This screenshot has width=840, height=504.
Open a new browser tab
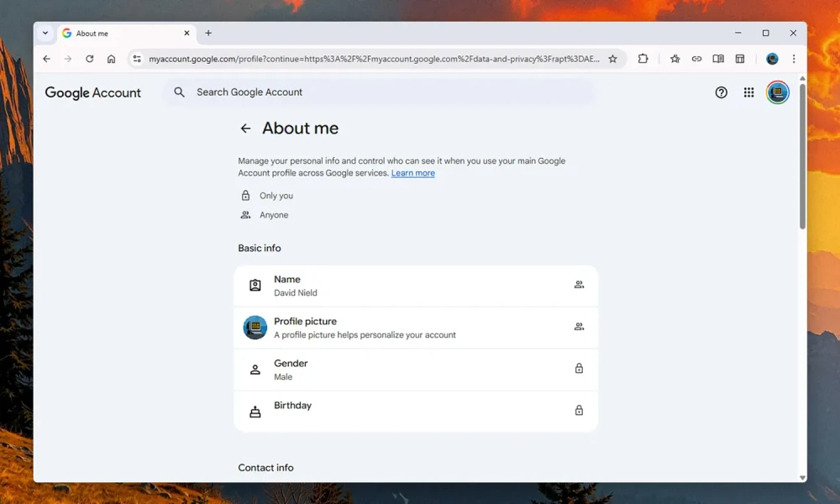pos(208,34)
